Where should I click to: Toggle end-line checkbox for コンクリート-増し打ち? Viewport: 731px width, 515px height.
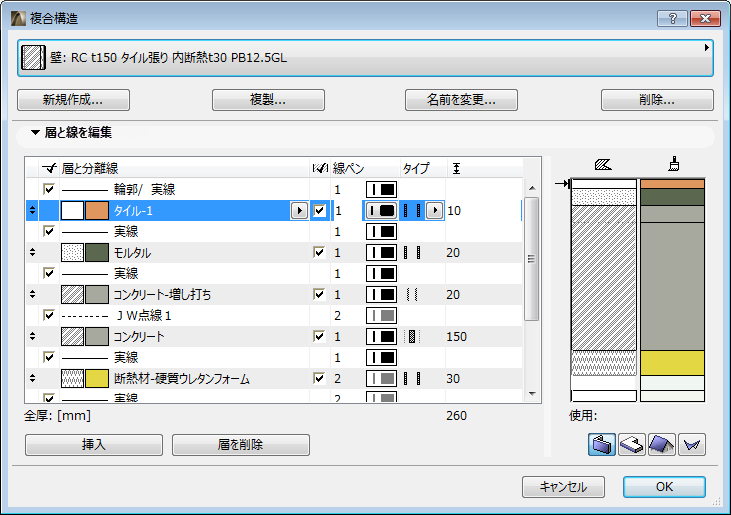coord(319,295)
